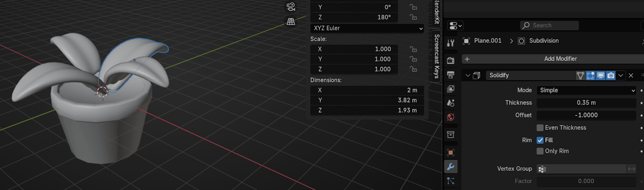Open the Object properties tab

(x=451, y=152)
